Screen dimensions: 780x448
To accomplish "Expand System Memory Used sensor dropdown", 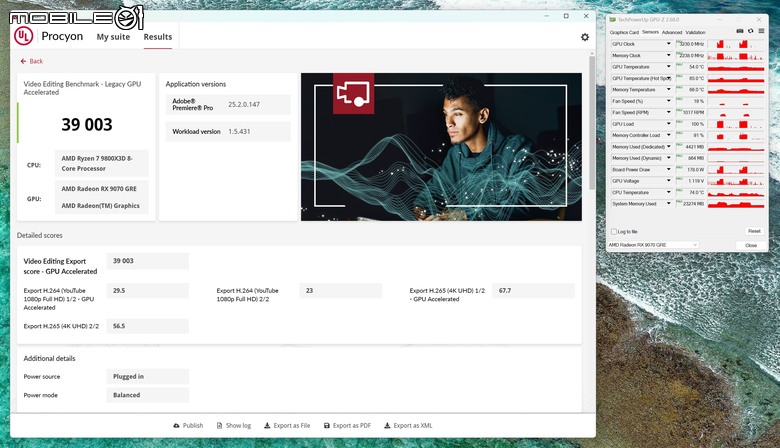I will pyautogui.click(x=669, y=204).
